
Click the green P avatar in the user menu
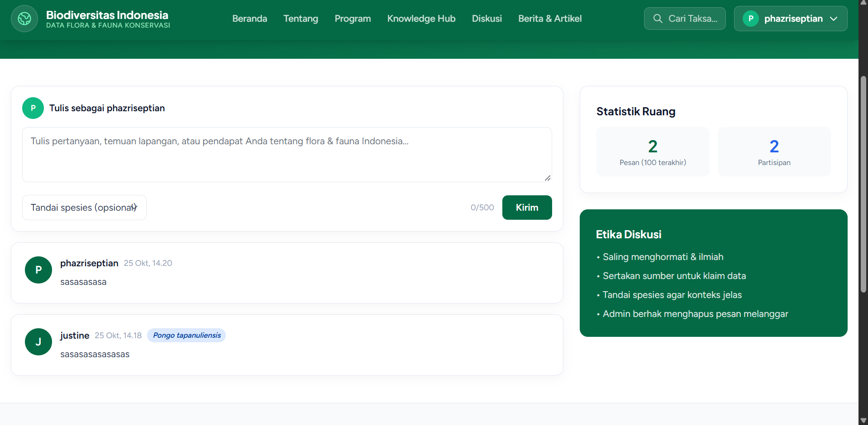coord(750,19)
